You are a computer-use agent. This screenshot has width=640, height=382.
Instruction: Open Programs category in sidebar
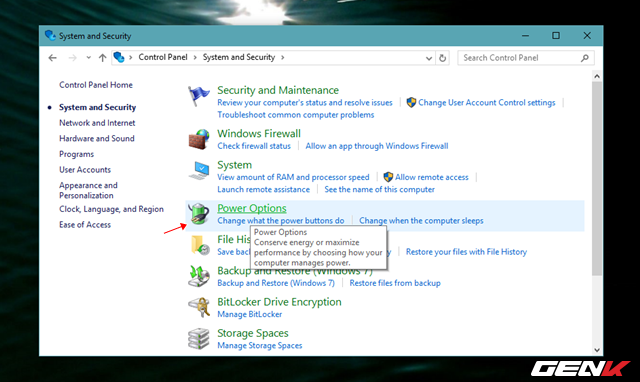tap(76, 154)
